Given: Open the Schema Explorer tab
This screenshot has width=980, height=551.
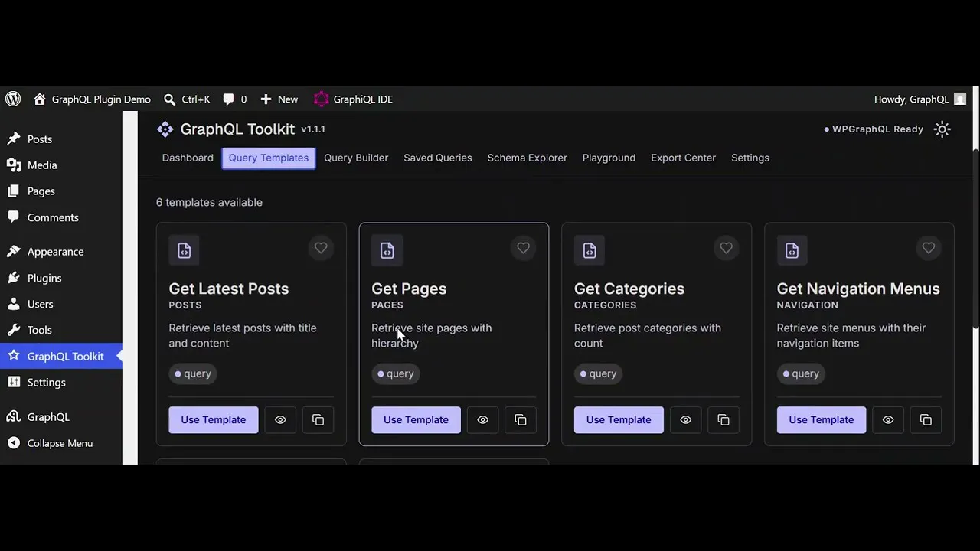Looking at the screenshot, I should 528,158.
